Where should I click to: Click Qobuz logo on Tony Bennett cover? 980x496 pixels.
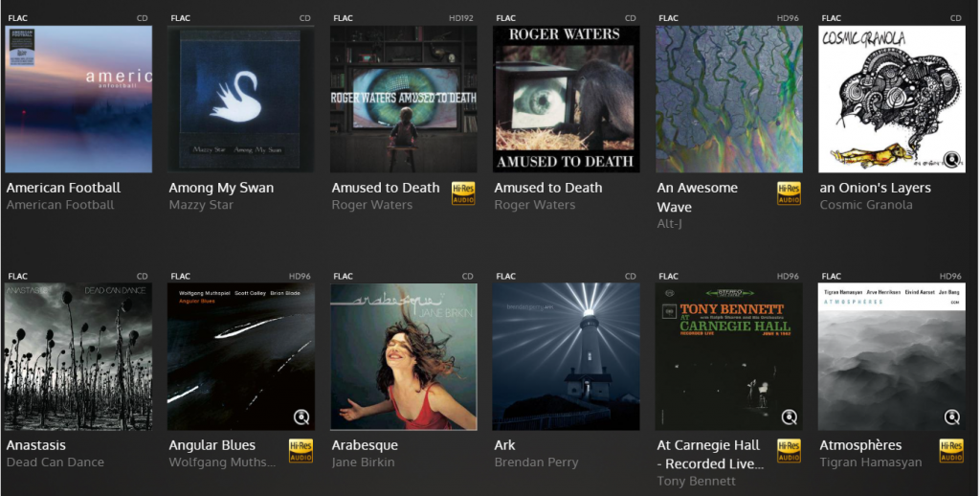[789, 417]
